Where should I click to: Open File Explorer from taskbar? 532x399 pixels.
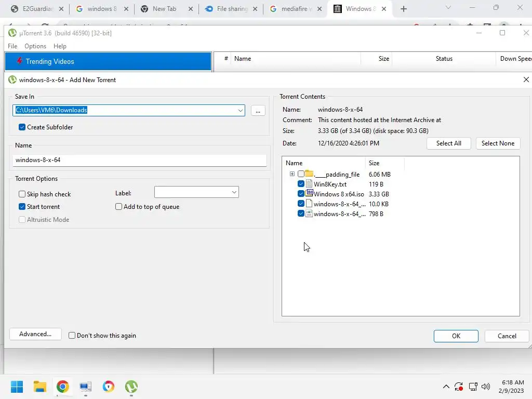[x=39, y=387]
